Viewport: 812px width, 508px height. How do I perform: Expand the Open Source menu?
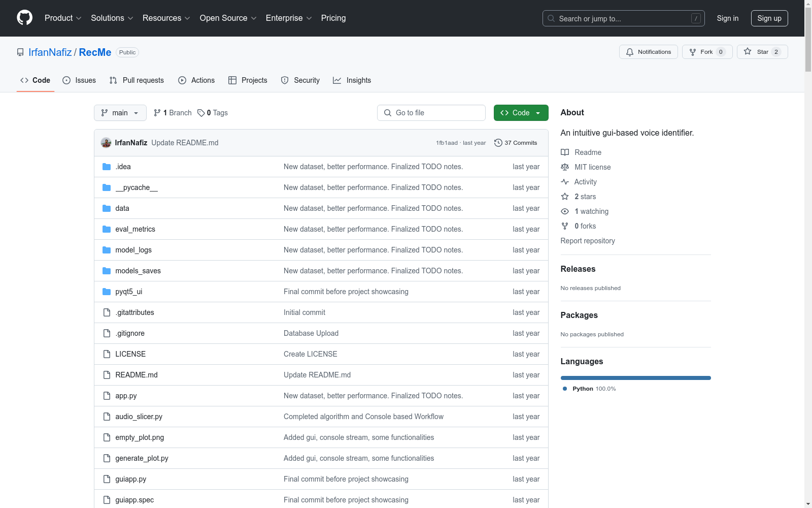tap(228, 18)
